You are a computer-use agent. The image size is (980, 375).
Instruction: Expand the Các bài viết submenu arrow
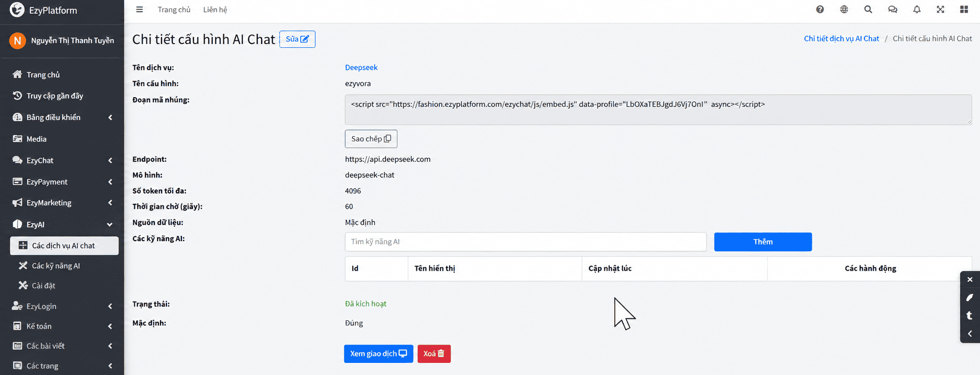pos(110,346)
